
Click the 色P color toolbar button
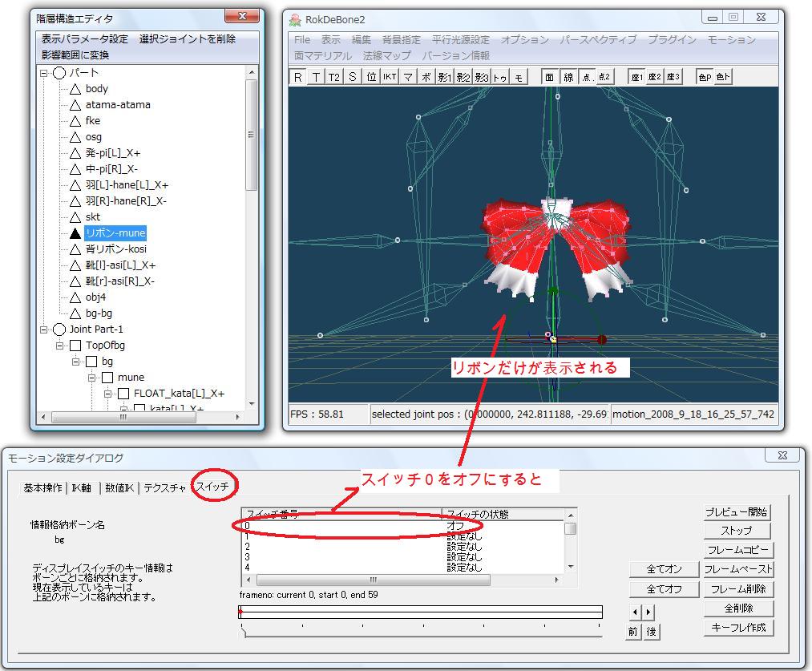tap(704, 77)
